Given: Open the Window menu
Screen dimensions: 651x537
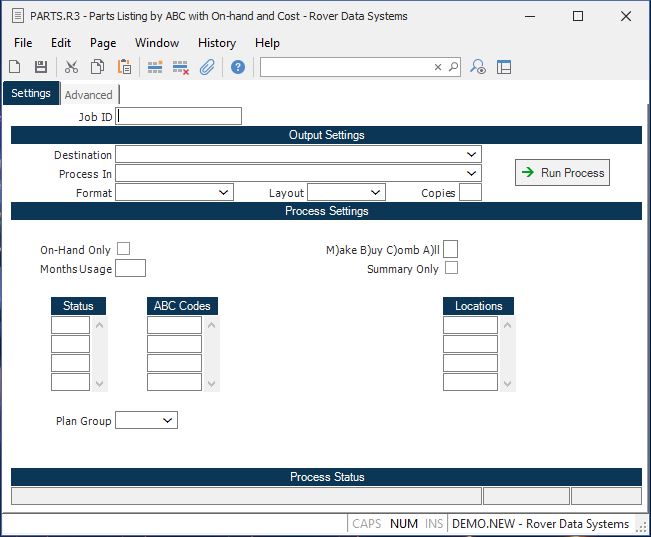Looking at the screenshot, I should coord(157,43).
